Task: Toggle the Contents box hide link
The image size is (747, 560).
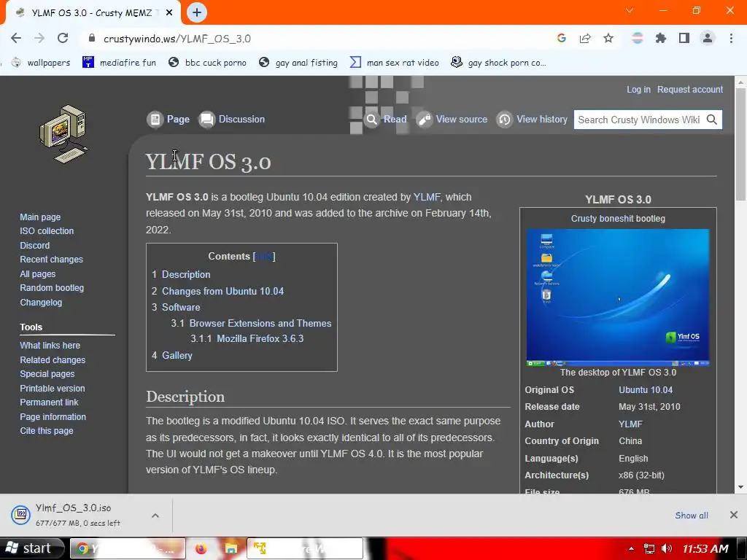Action: tap(264, 256)
